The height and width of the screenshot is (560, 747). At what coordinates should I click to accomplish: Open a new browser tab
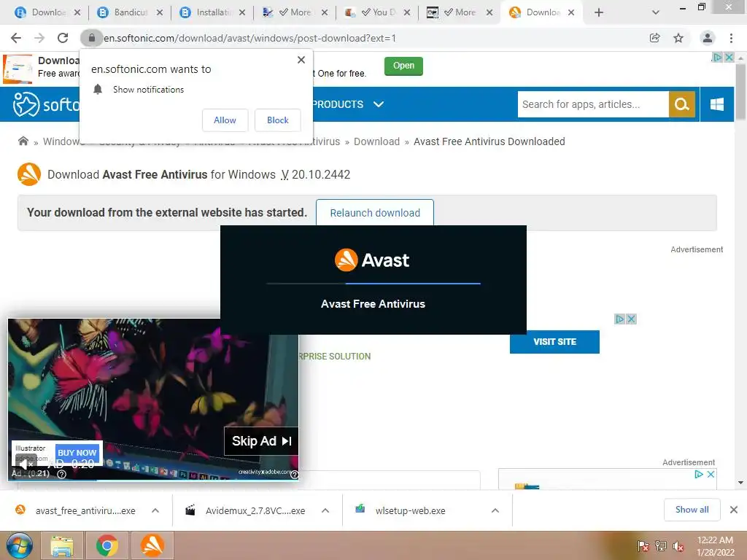pos(599,12)
